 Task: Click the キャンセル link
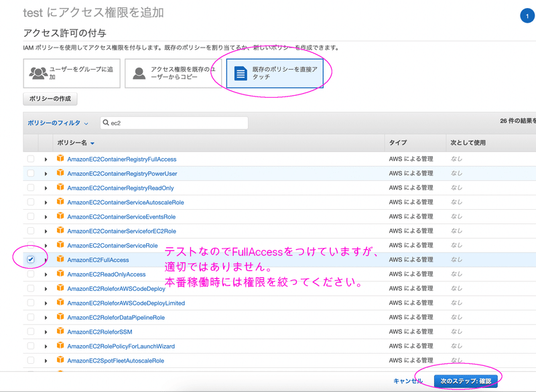(x=408, y=381)
